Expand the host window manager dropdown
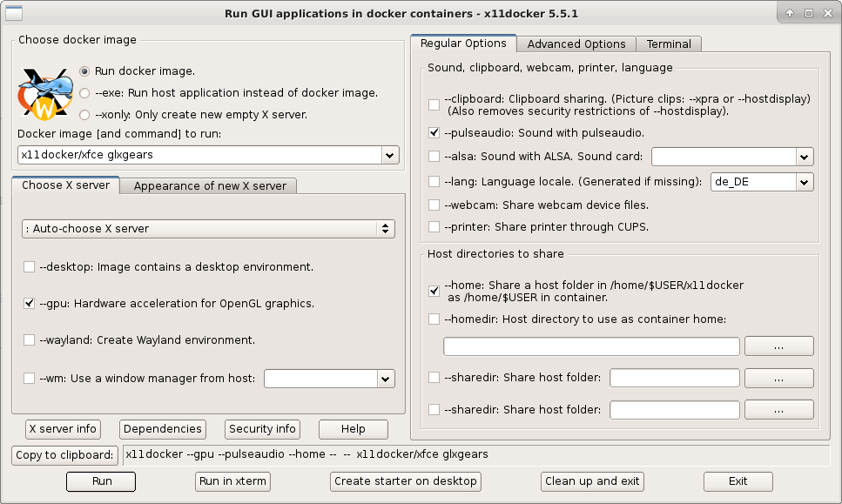842x504 pixels. [x=385, y=379]
